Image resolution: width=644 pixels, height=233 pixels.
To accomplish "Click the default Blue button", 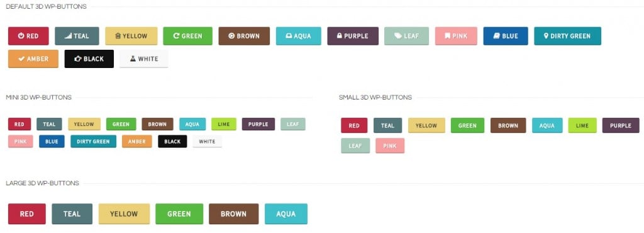I will coord(506,36).
